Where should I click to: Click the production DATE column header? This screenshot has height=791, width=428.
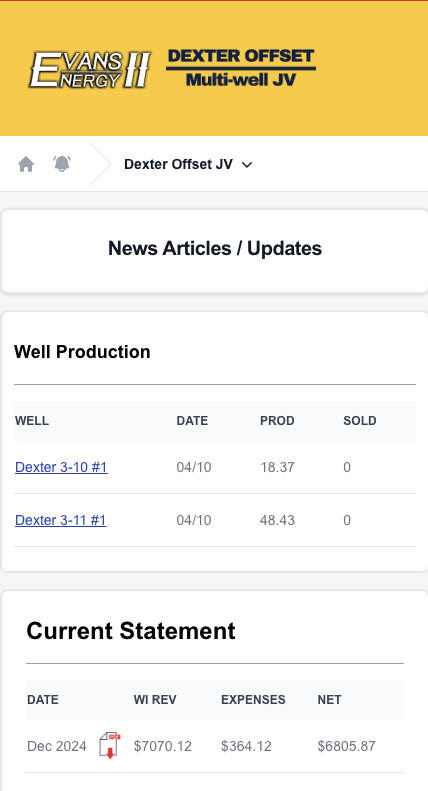coord(192,421)
